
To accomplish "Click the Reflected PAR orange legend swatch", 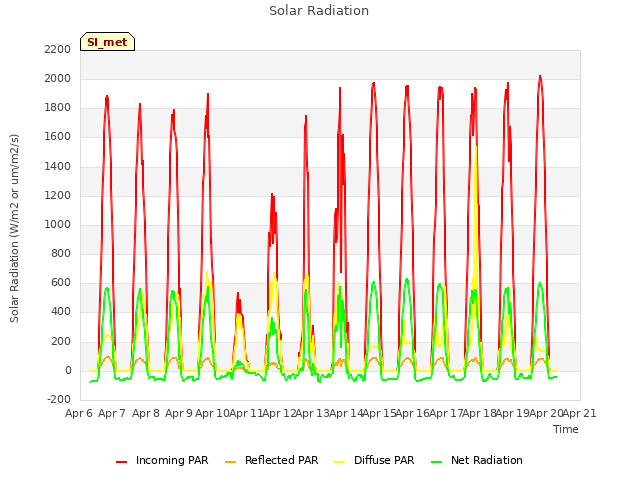I will 231,461.
